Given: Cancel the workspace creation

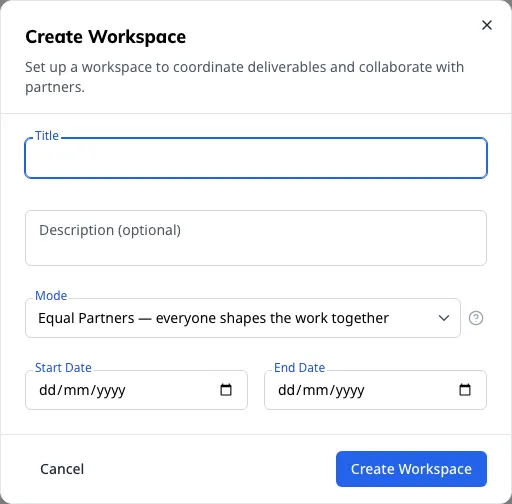Looking at the screenshot, I should [x=62, y=469].
